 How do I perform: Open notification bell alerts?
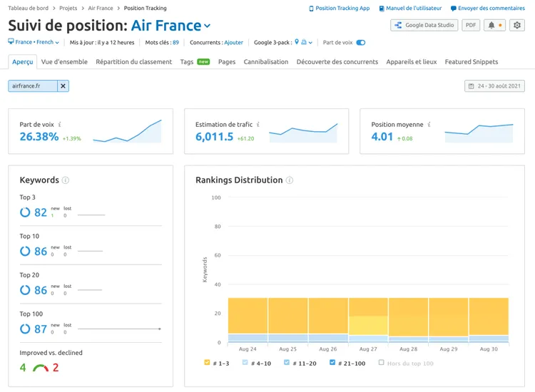pyautogui.click(x=494, y=25)
